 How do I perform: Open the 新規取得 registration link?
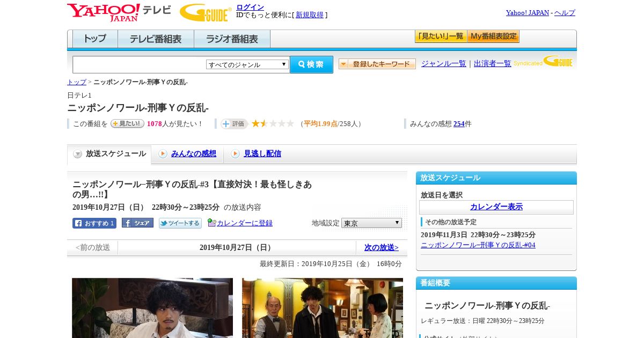310,15
